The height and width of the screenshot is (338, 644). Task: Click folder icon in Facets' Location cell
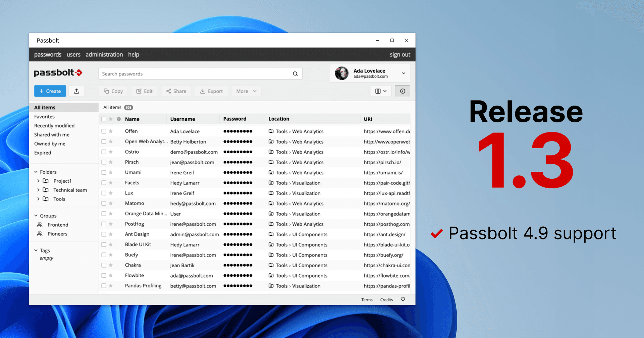(x=271, y=183)
